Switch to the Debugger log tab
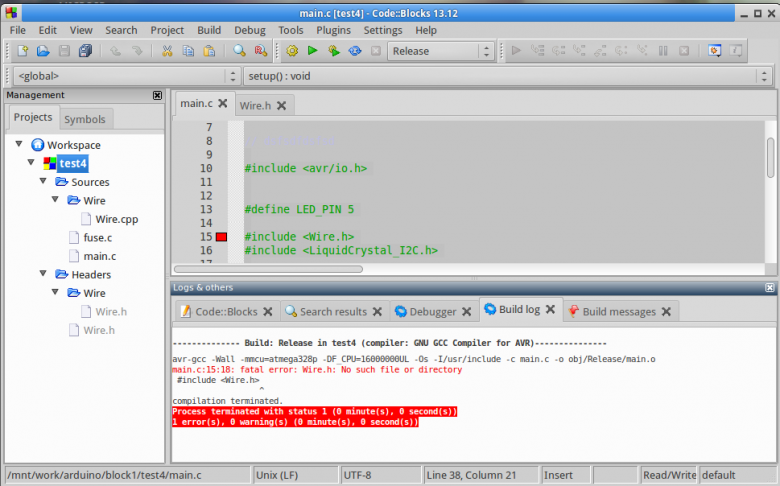The height and width of the screenshot is (486, 780). [433, 312]
